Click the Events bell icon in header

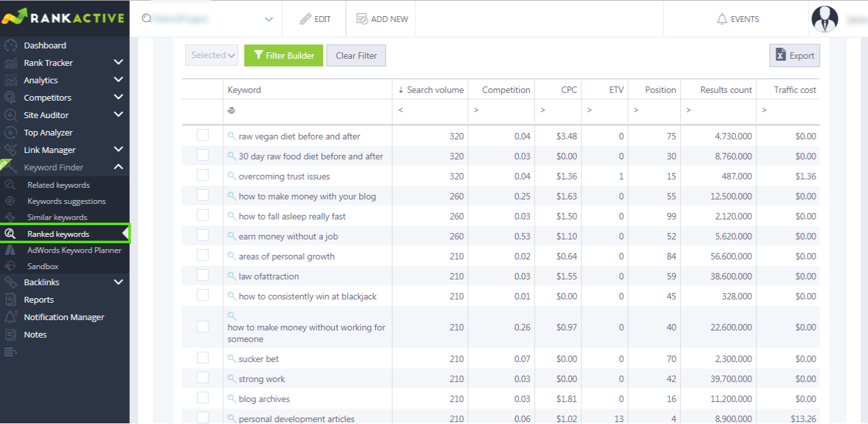coord(722,19)
